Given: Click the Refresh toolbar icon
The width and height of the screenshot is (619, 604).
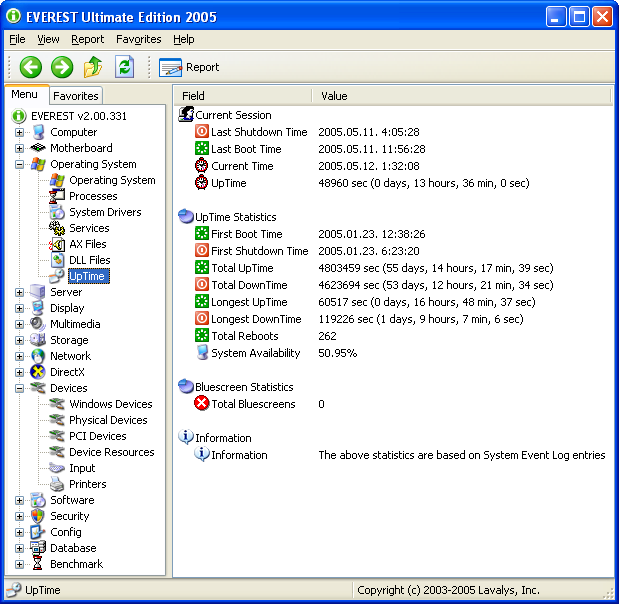Looking at the screenshot, I should (124, 67).
